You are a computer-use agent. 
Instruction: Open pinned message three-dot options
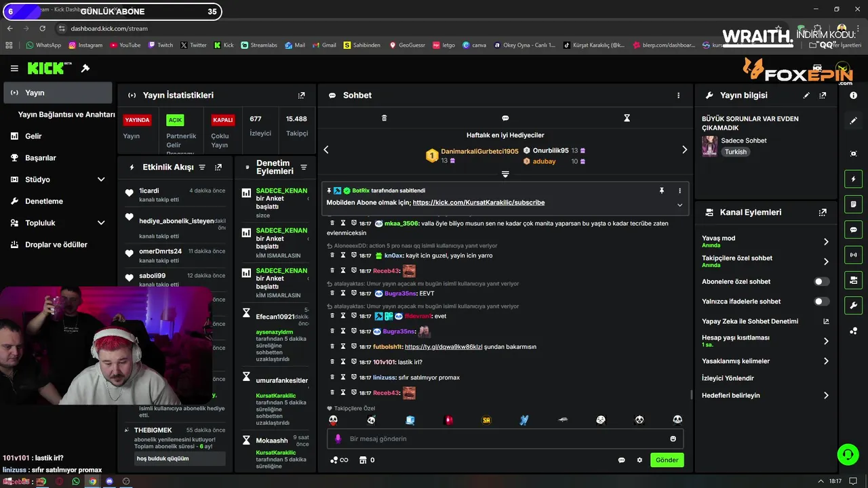tap(679, 191)
